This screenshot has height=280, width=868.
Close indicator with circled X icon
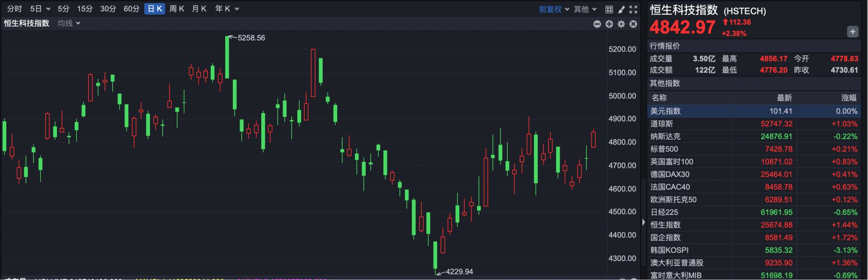633,24
